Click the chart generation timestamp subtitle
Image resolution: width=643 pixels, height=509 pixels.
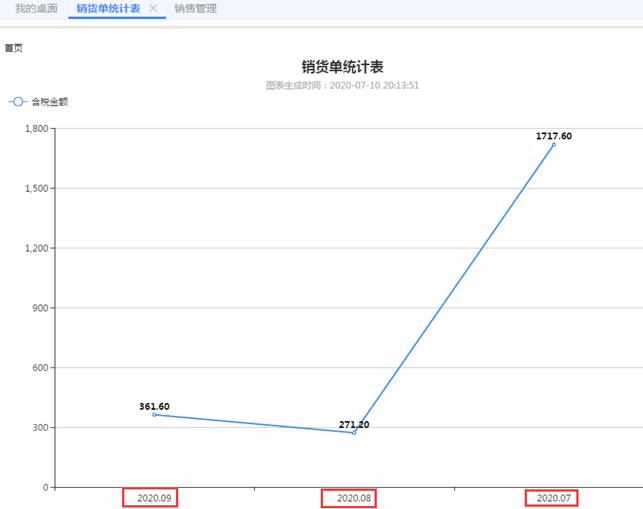(x=342, y=86)
